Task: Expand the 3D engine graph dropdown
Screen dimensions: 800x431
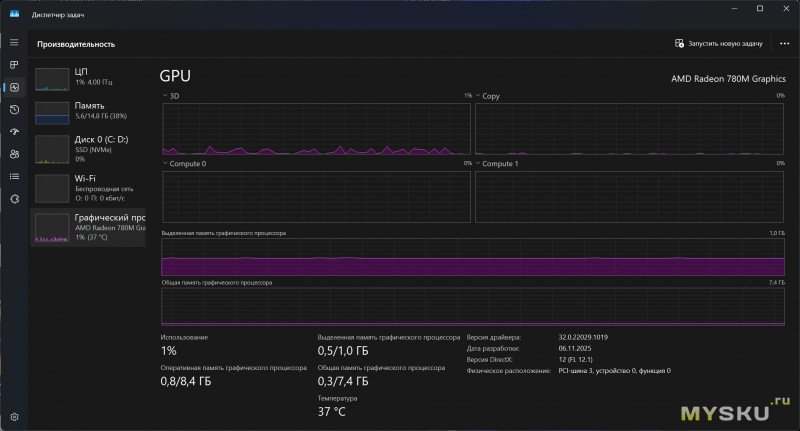Action: tap(166, 96)
